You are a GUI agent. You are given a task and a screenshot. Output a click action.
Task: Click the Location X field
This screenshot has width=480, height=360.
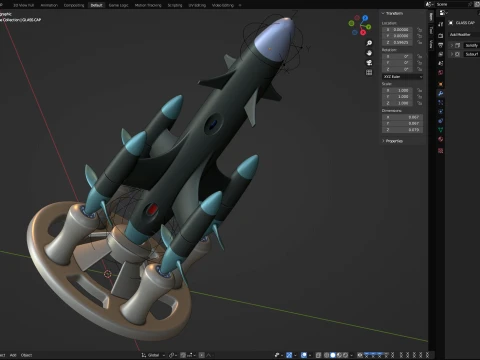click(x=398, y=30)
